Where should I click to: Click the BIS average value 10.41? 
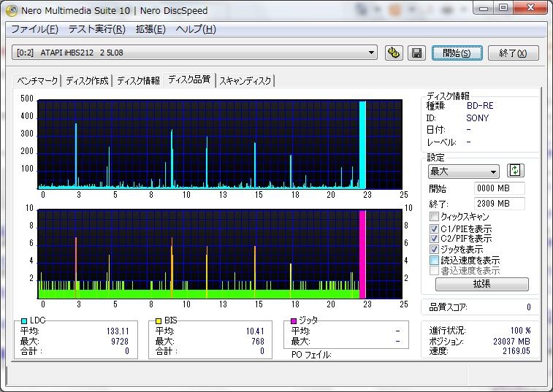pyautogui.click(x=255, y=331)
